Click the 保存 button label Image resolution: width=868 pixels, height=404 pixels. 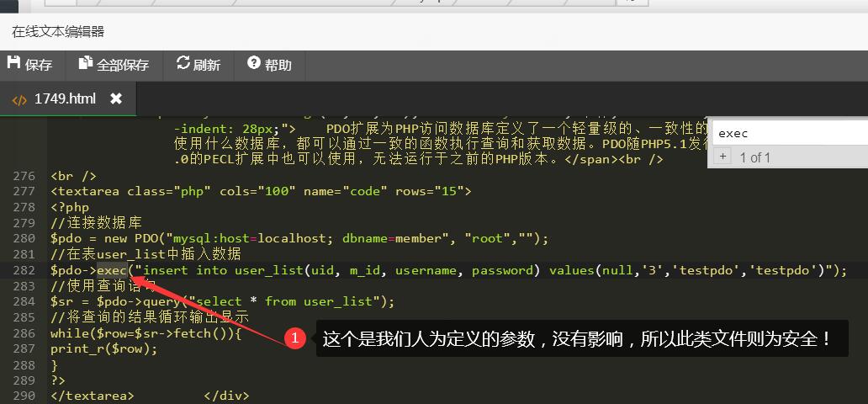tap(39, 66)
